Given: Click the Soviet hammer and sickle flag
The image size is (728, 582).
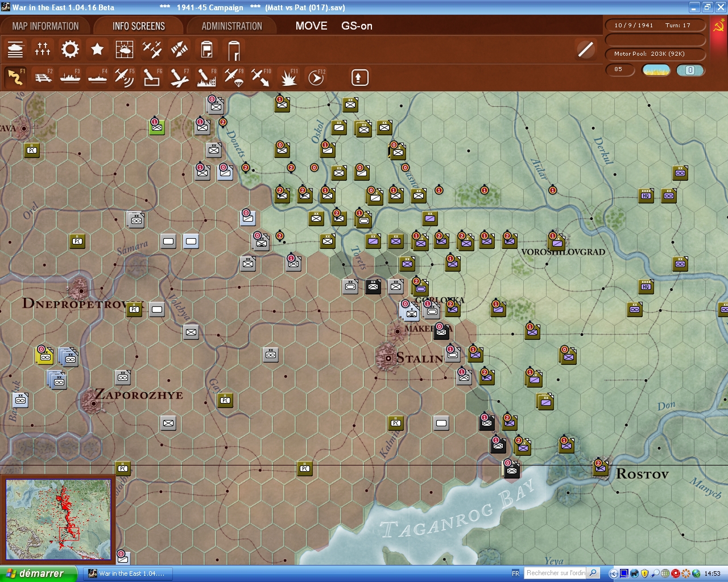Looking at the screenshot, I should point(718,27).
